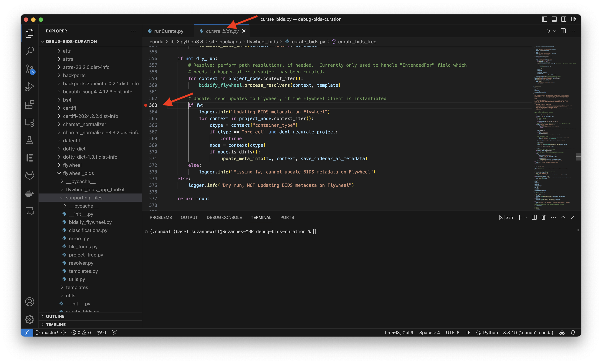Viewport: 602px width, 364px height.
Task: Customize layout icon in title bar
Action: click(574, 19)
